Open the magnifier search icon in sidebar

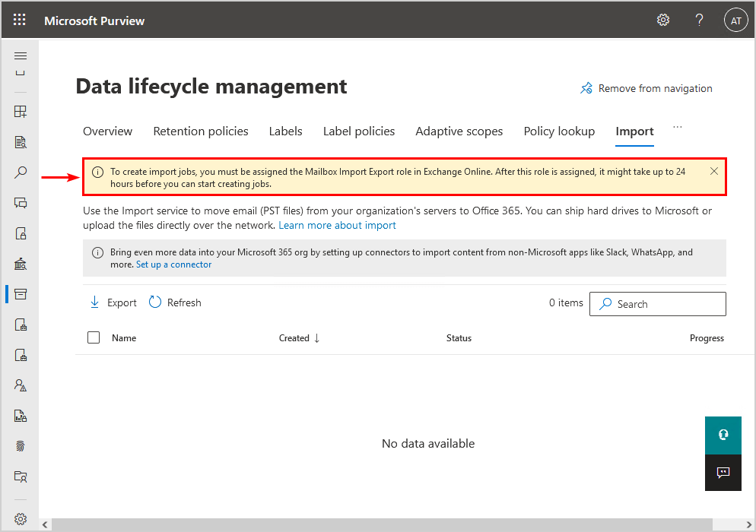click(x=21, y=173)
